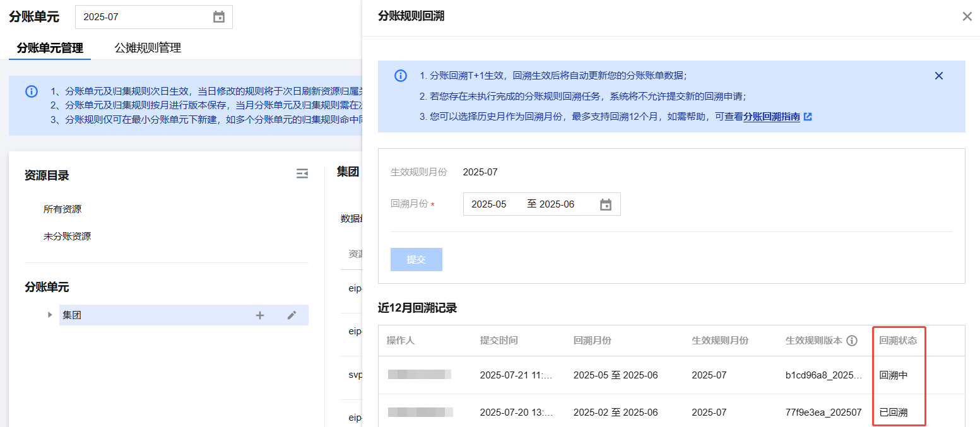Add a sub-unit under 集团
Screen dimensions: 980x427
point(259,315)
